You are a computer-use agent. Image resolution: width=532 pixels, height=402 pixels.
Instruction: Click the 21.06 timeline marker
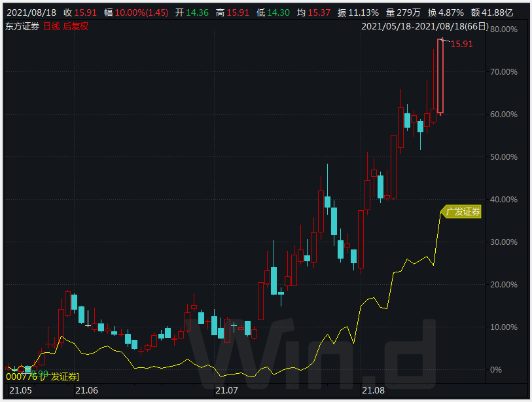pyautogui.click(x=86, y=390)
